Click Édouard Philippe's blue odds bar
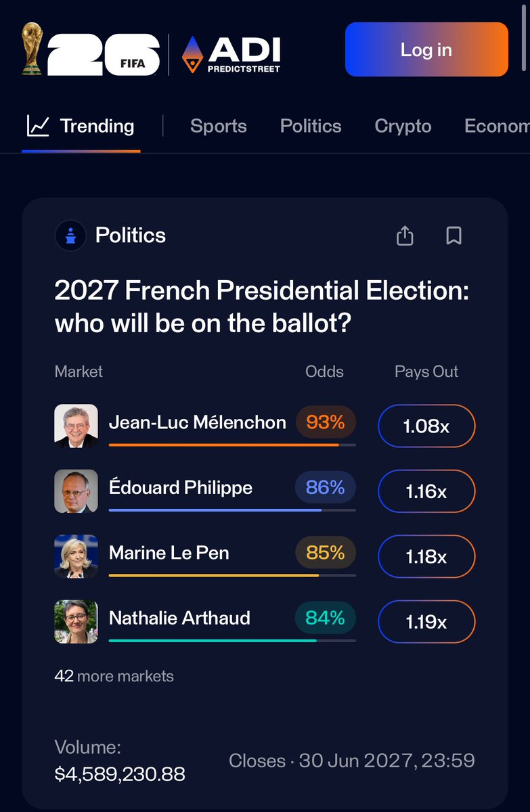The image size is (530, 812). pyautogui.click(x=232, y=510)
